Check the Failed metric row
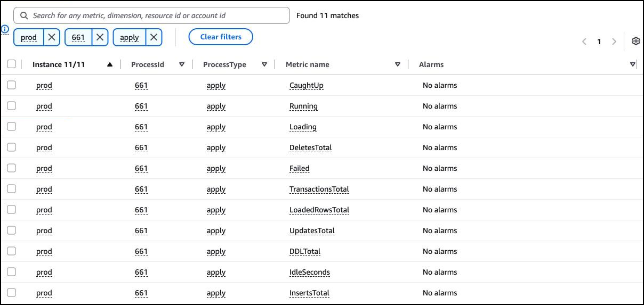Screen dimensions: 644x305 (x=11, y=168)
